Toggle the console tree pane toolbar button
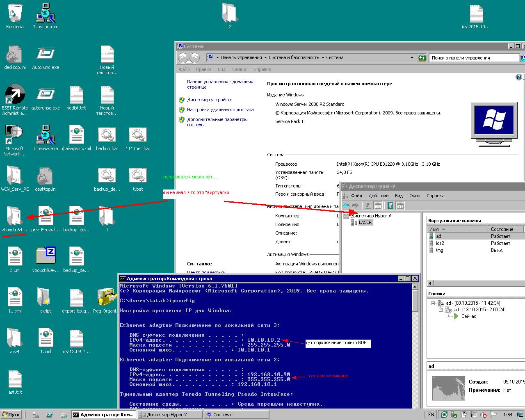Viewport: 525px width, 420px height. [x=378, y=205]
